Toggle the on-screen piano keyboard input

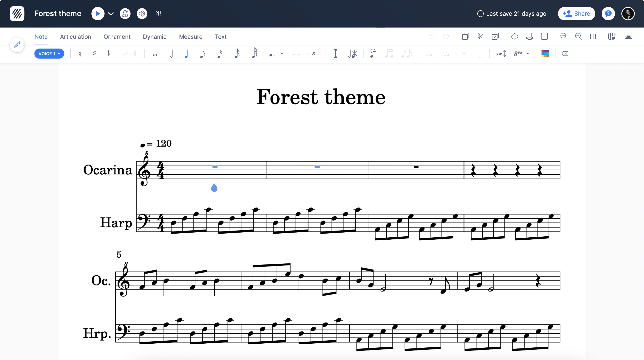pyautogui.click(x=612, y=36)
